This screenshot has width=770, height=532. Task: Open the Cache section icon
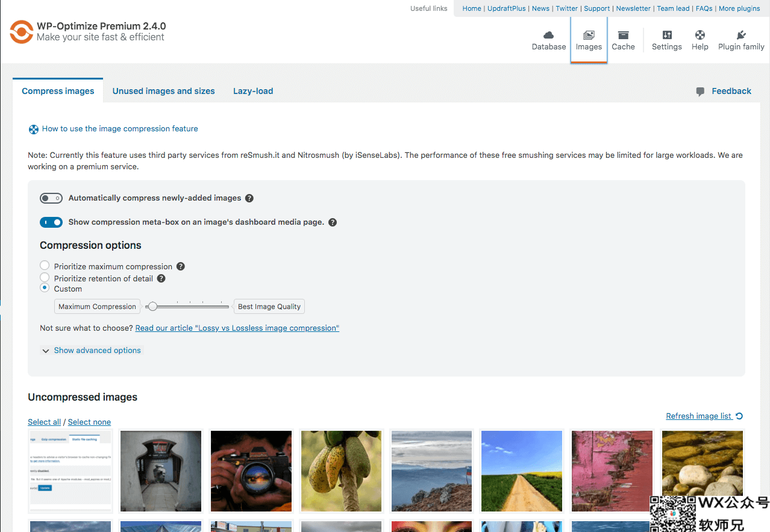(623, 35)
